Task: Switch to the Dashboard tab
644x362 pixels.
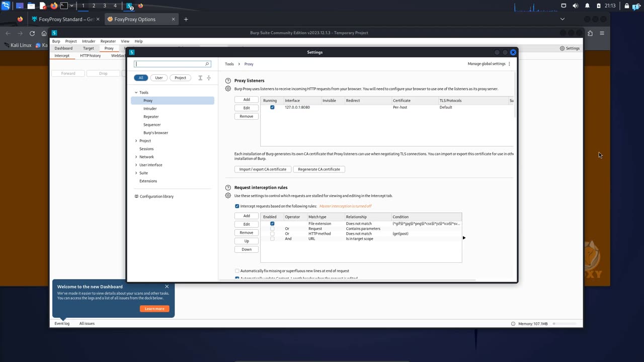Action: [63, 48]
